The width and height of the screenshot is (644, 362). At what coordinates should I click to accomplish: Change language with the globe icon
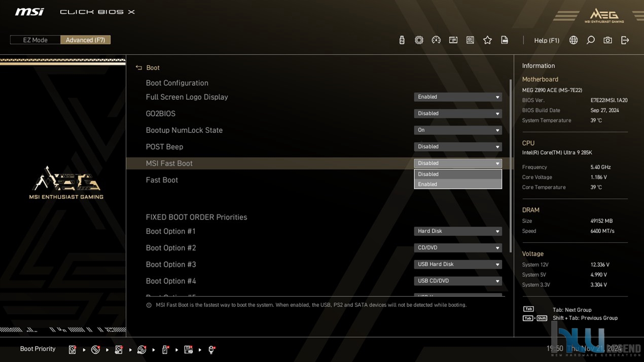pos(574,40)
